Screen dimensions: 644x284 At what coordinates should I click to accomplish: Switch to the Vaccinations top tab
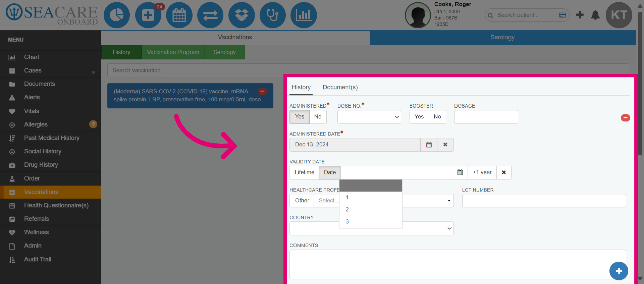[x=235, y=37]
